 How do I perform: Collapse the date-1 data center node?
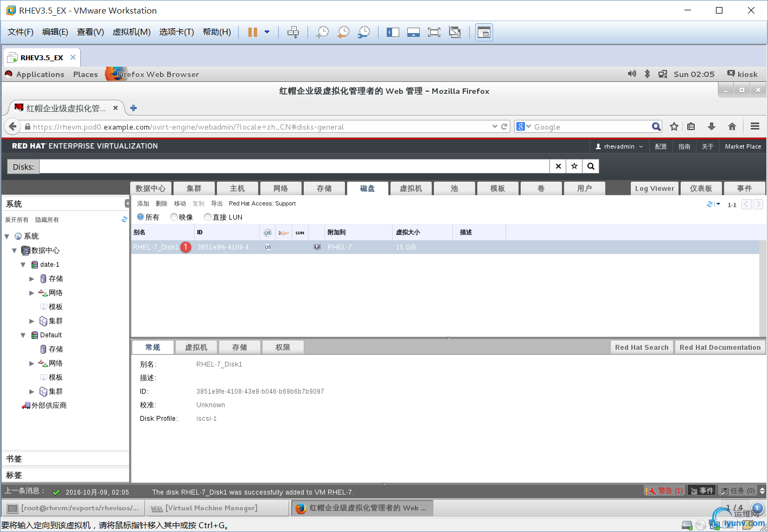point(23,265)
